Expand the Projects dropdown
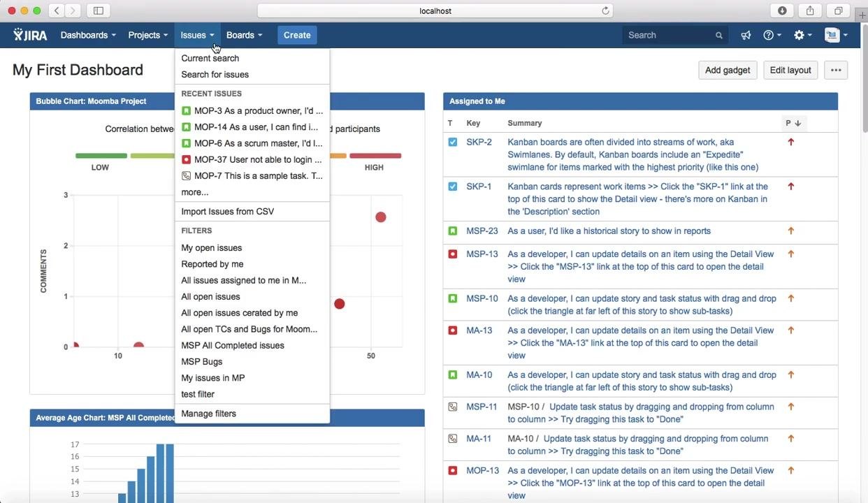The width and height of the screenshot is (868, 503). coord(147,35)
